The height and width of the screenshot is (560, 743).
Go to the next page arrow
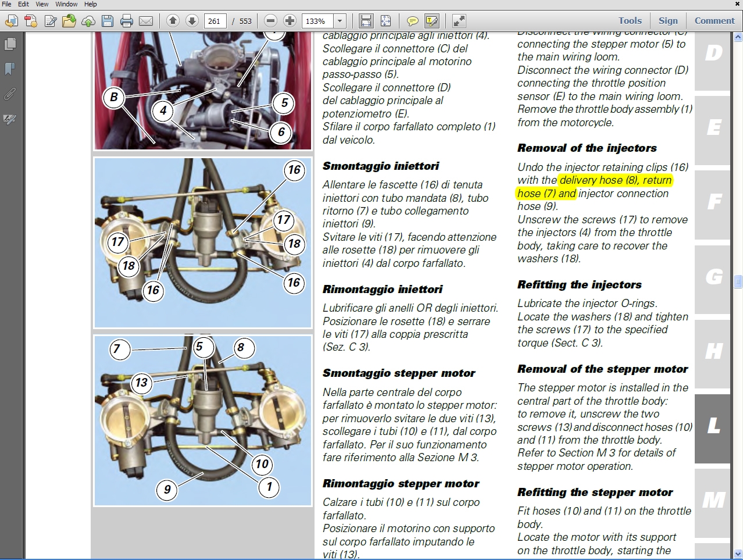coord(192,21)
